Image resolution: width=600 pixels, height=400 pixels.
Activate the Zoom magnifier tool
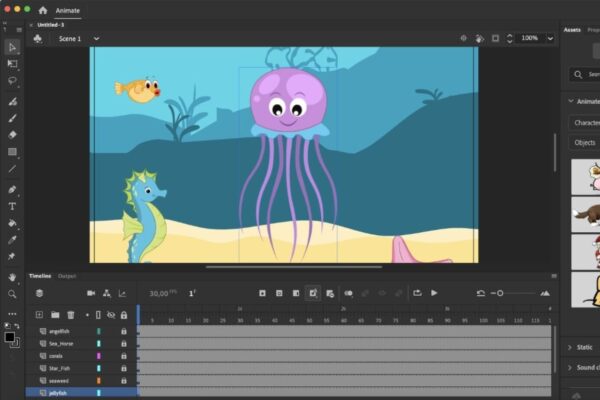12,294
